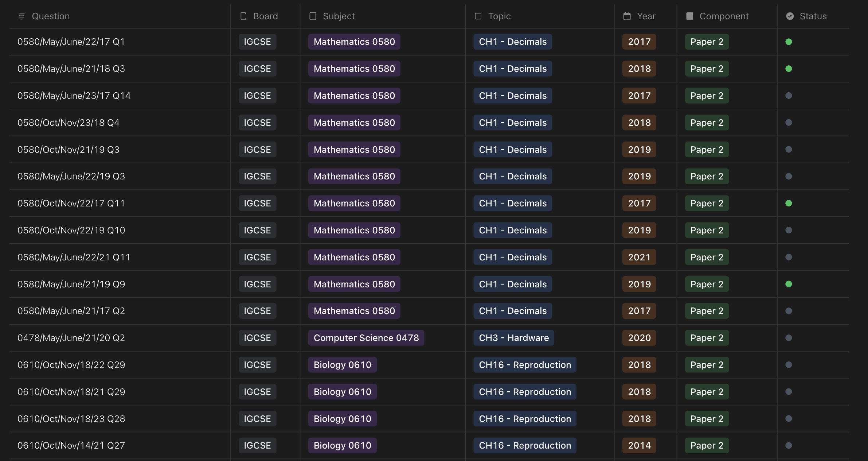Toggle the status dot for 0580/May/June/22/17 Q1
868x461 pixels.
tap(789, 42)
